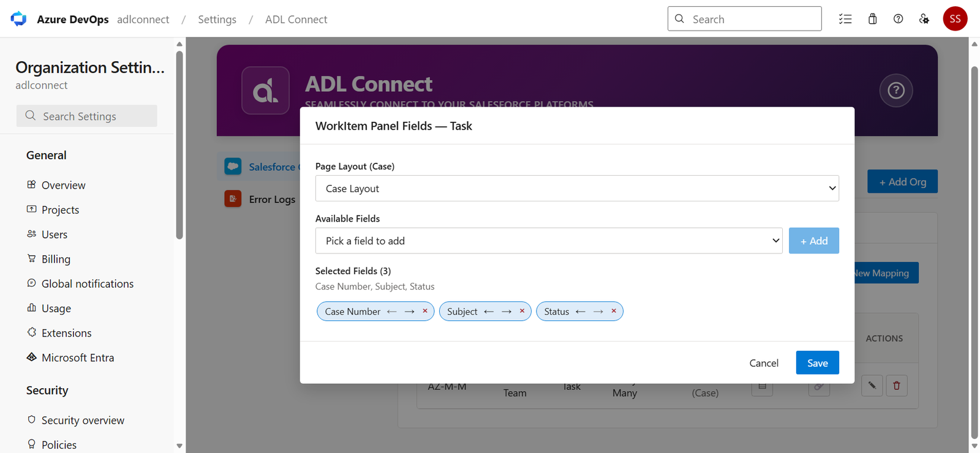Screen dimensions: 980x453
Task: Move Status chip right arrow
Action: (x=598, y=312)
